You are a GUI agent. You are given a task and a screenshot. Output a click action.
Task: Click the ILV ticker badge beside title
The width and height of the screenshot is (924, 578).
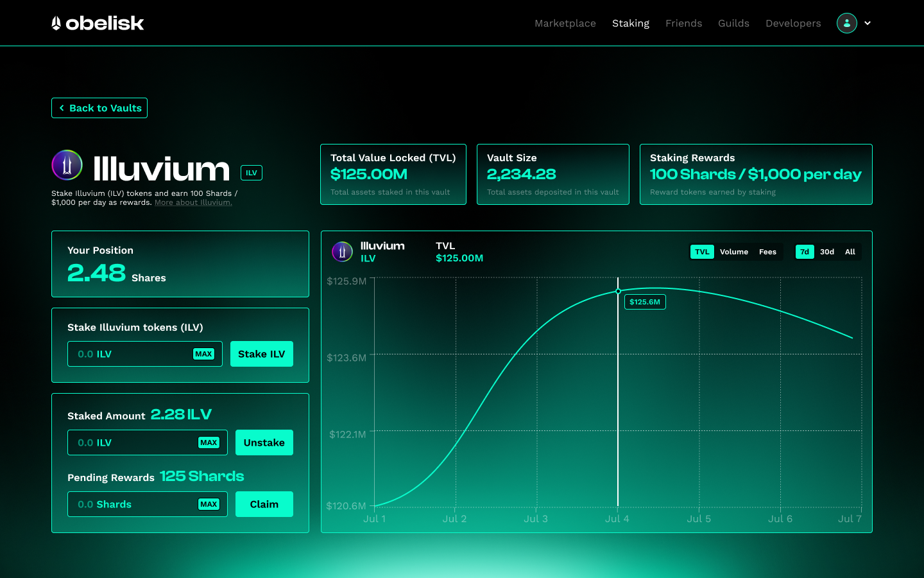pos(252,173)
